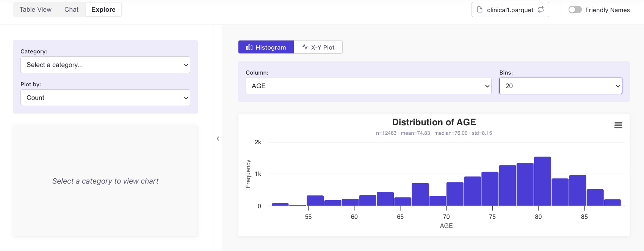Click the Bins: field label
The height and width of the screenshot is (251, 644).
506,73
